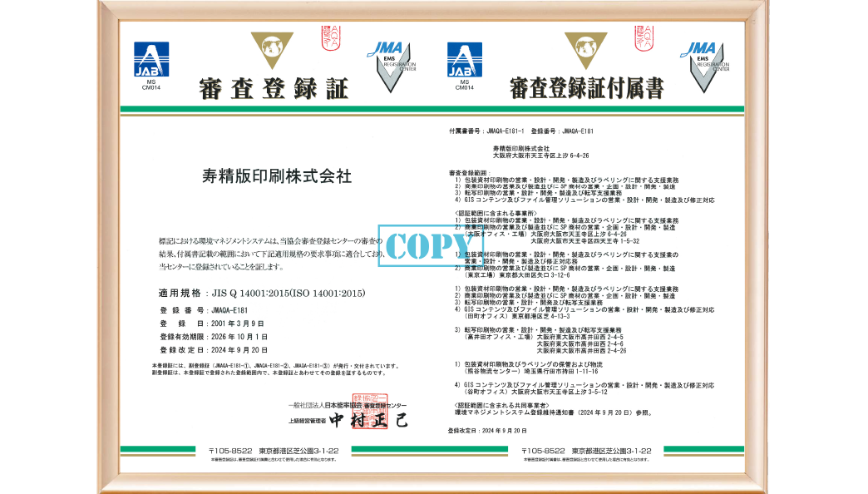This screenshot has width=868, height=494.
Task: Click address 大阪府大阪市天王寺区上汐 6-4-26 under the company name
Action: tap(541, 156)
